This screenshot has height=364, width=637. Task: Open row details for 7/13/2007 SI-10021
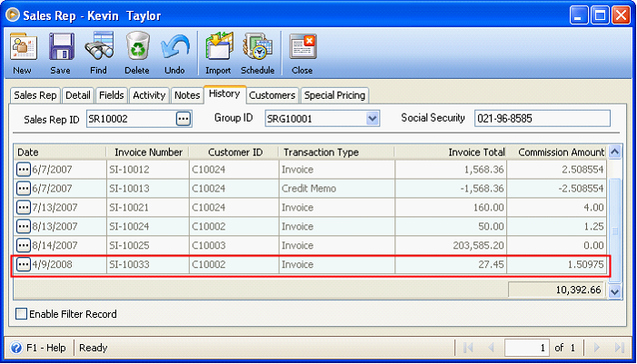[x=23, y=207]
